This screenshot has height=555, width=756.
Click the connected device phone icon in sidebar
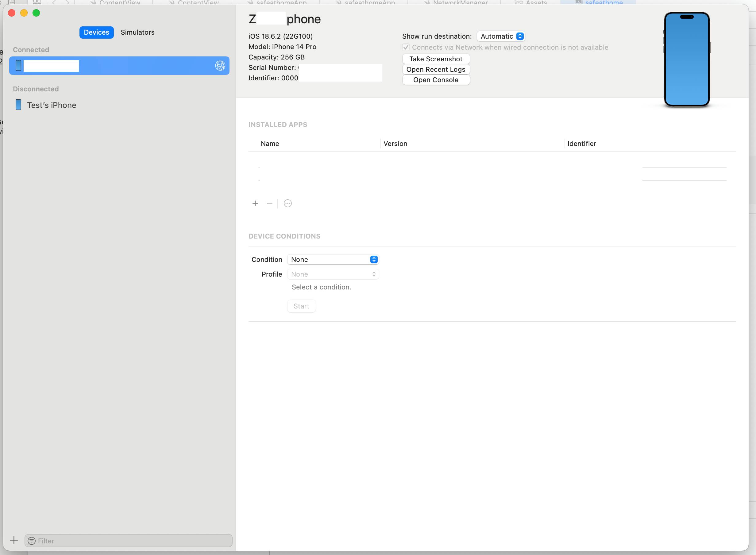[18, 66]
